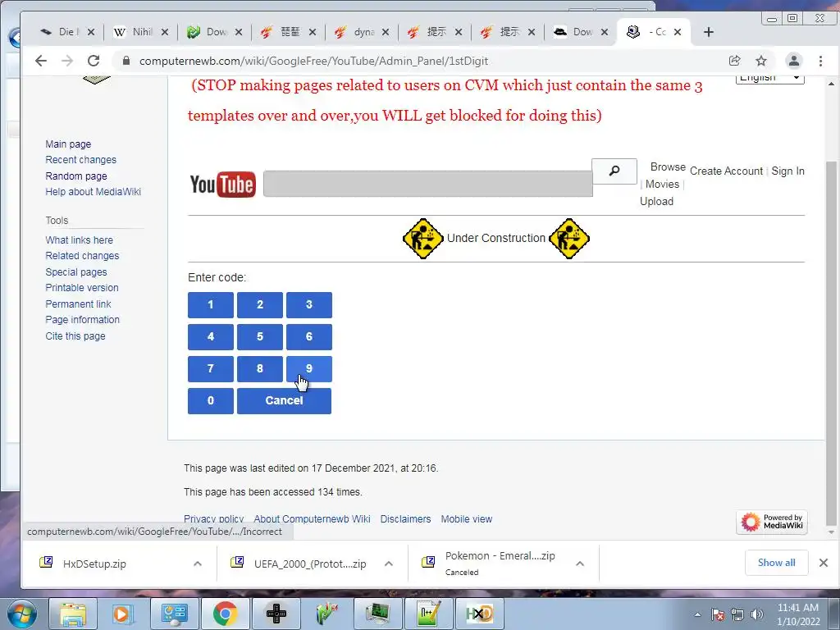Select keypad button 6
840x630 pixels.
pos(309,337)
